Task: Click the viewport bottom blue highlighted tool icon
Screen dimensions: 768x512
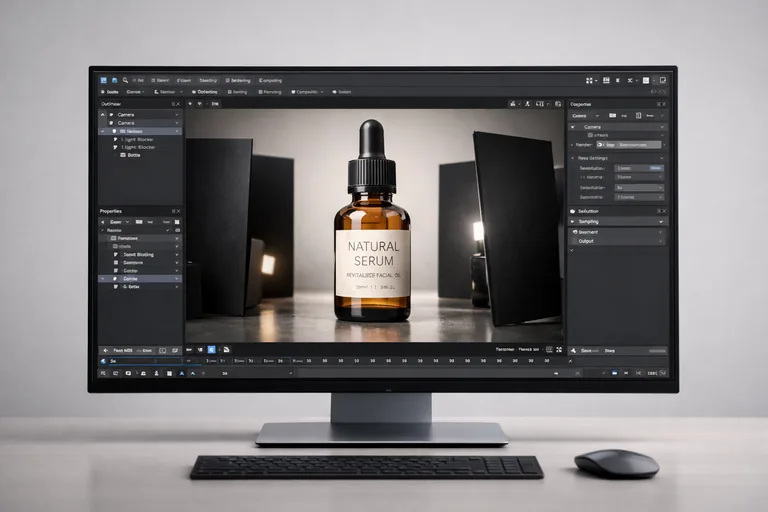Action: click(x=211, y=350)
